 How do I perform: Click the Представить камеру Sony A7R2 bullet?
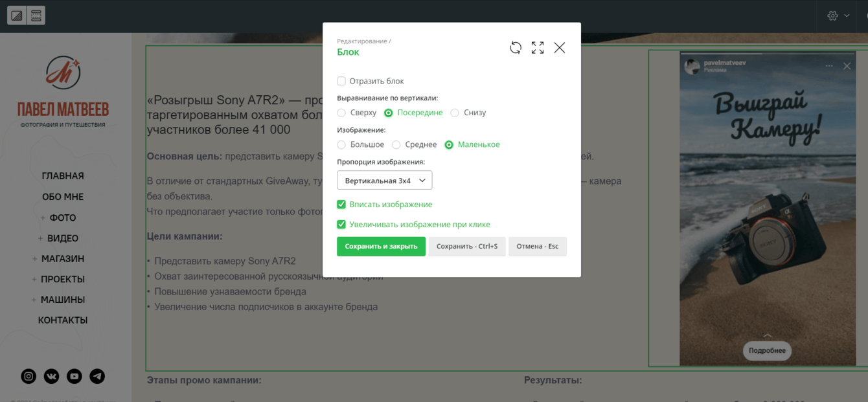click(x=225, y=262)
